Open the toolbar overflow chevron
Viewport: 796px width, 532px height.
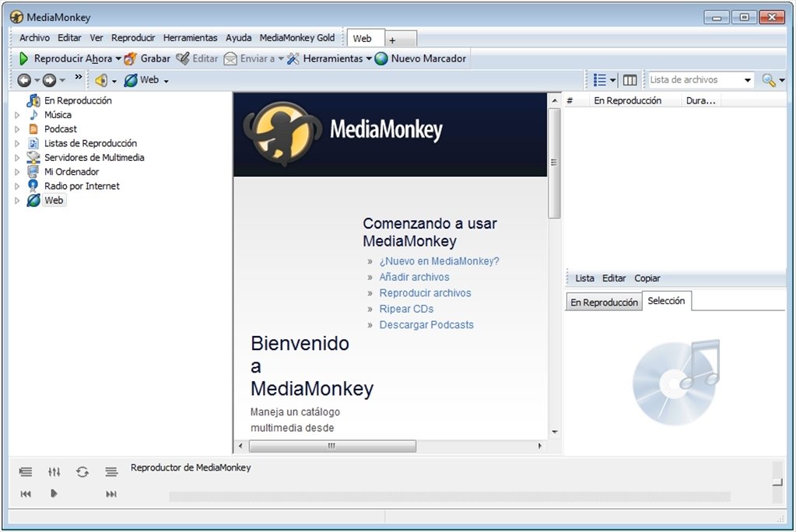point(78,77)
